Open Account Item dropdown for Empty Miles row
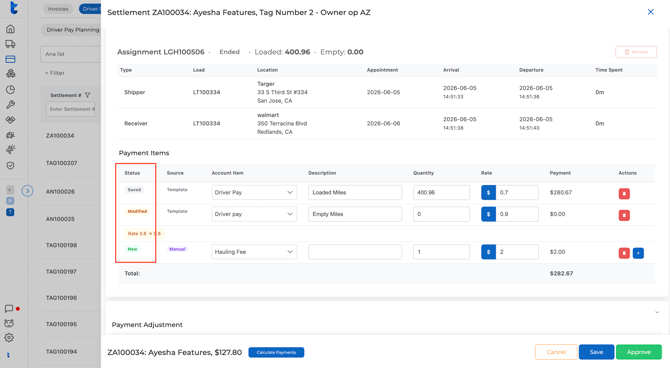The height and width of the screenshot is (368, 670). (x=254, y=214)
